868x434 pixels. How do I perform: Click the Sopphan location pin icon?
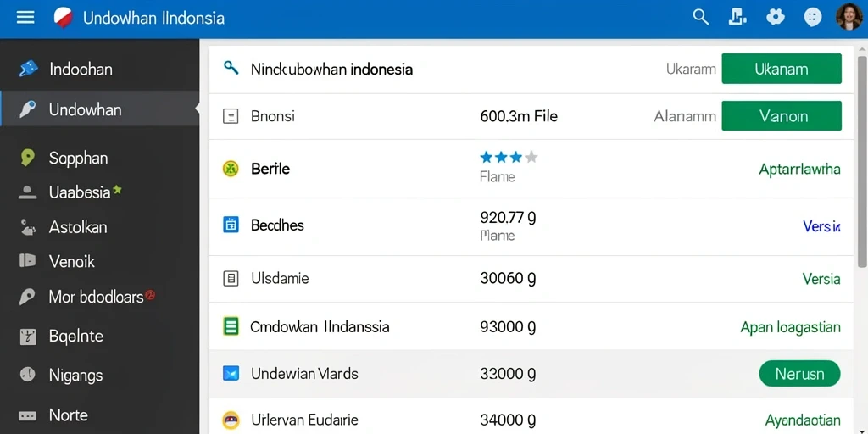coord(27,158)
